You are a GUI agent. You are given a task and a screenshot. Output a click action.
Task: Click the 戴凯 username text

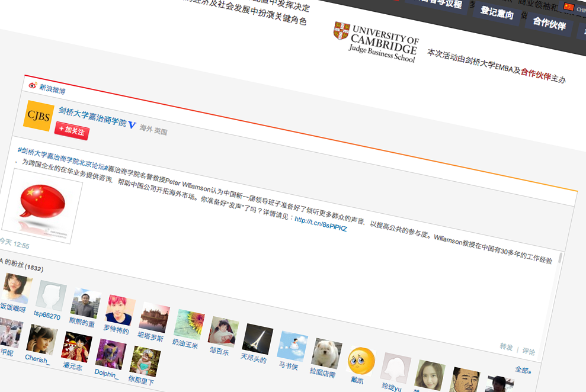pyautogui.click(x=357, y=380)
